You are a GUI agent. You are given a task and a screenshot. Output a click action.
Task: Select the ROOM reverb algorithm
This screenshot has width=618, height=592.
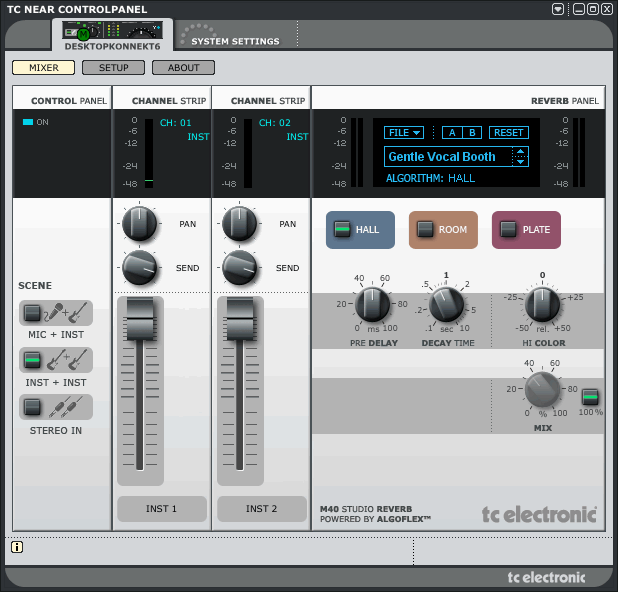coord(443,230)
